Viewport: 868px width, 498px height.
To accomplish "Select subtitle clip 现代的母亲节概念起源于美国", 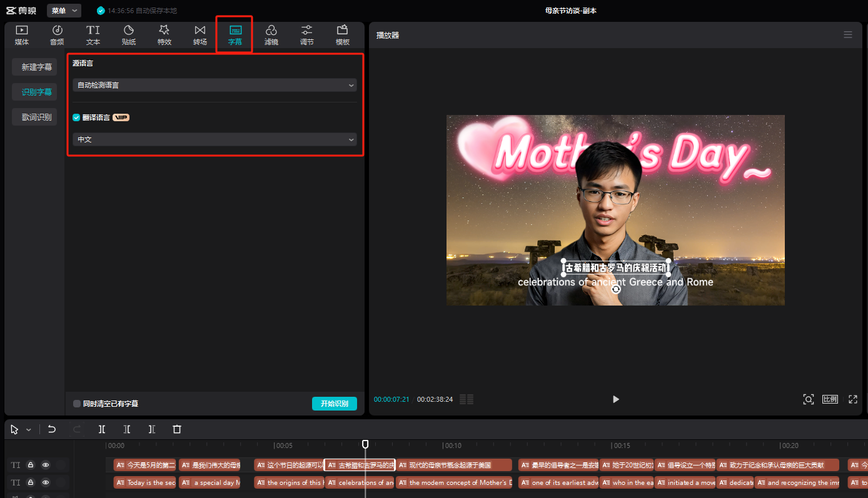I will click(x=454, y=465).
